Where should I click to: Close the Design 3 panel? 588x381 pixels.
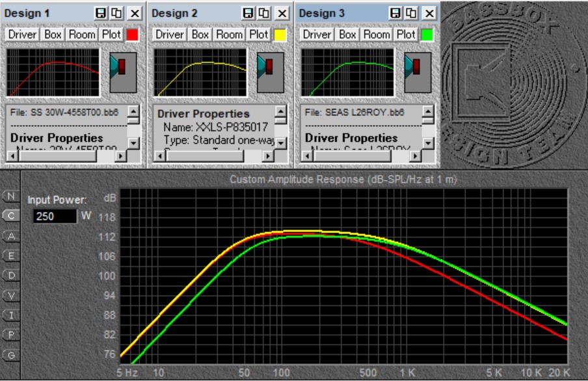click(x=429, y=14)
